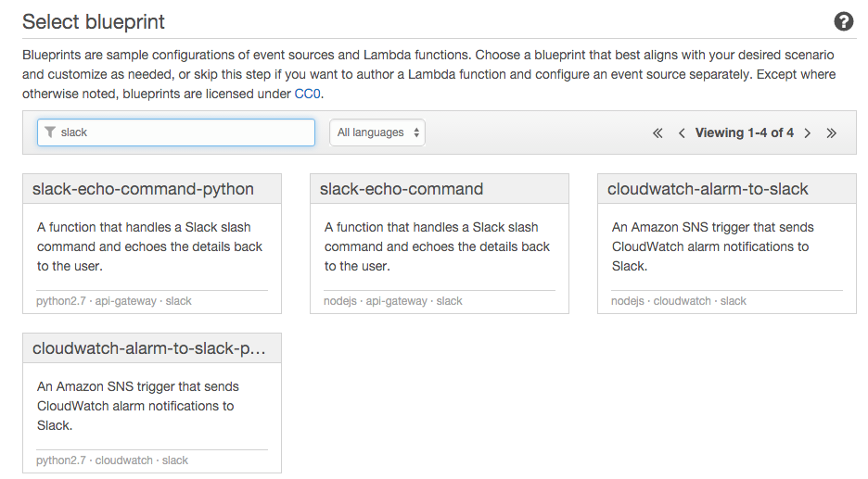Select the cloudwatch-alarm-to-slack-python blueprint title

(148, 348)
